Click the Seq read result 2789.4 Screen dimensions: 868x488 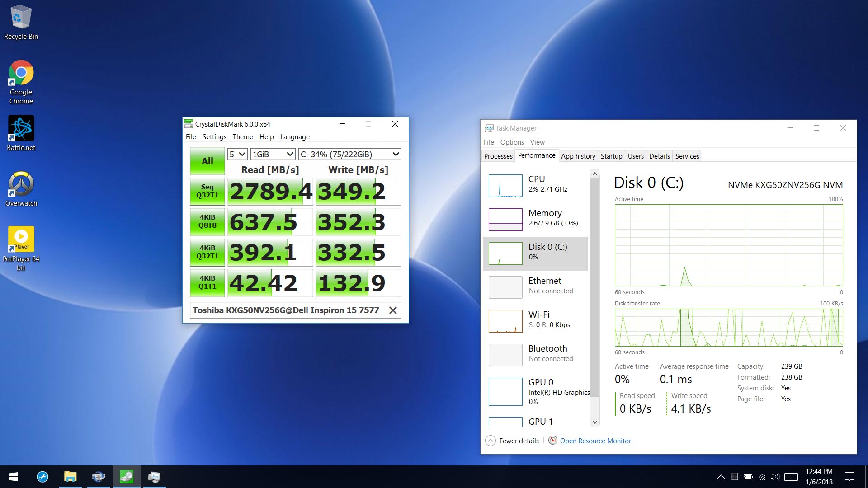[x=270, y=192]
